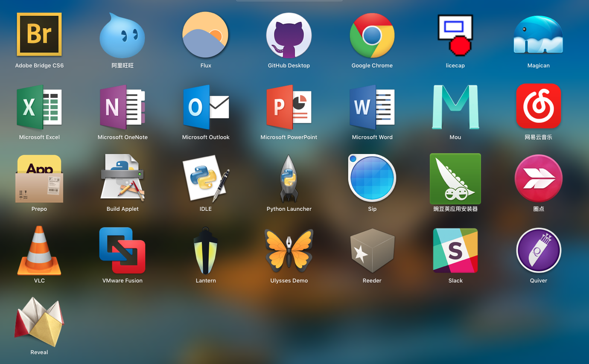Launch Build Applet
Viewport: 589px width, 364px height.
122,178
